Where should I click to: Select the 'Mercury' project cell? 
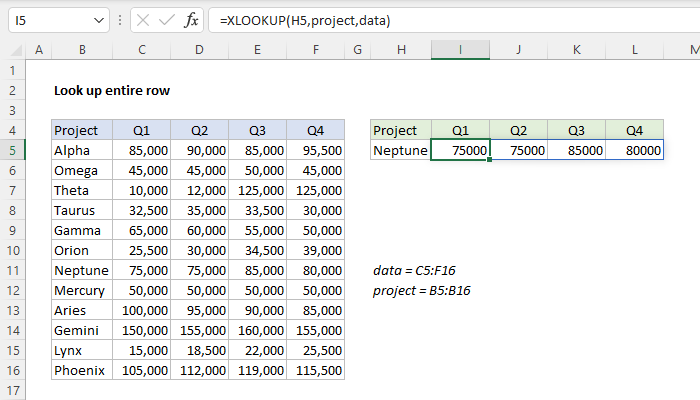coord(82,291)
